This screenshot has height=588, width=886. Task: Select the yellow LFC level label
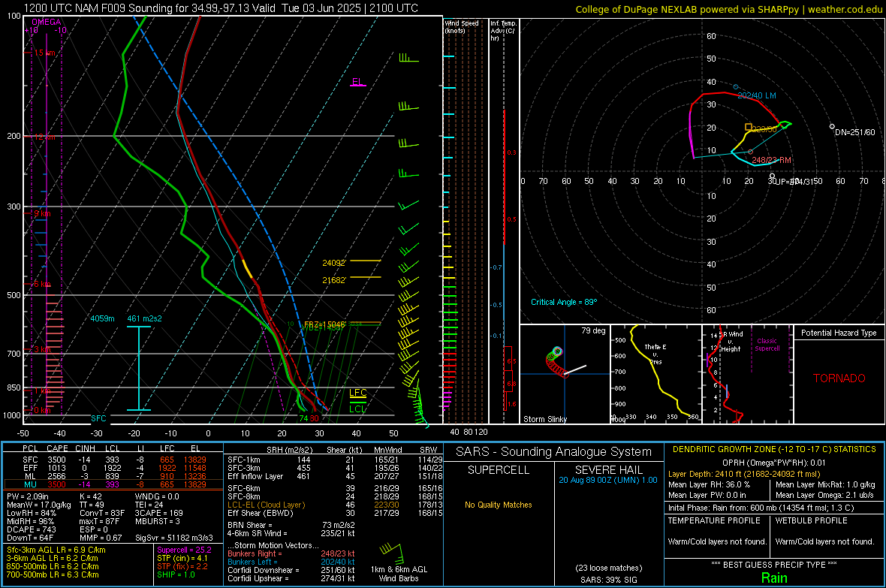click(357, 393)
